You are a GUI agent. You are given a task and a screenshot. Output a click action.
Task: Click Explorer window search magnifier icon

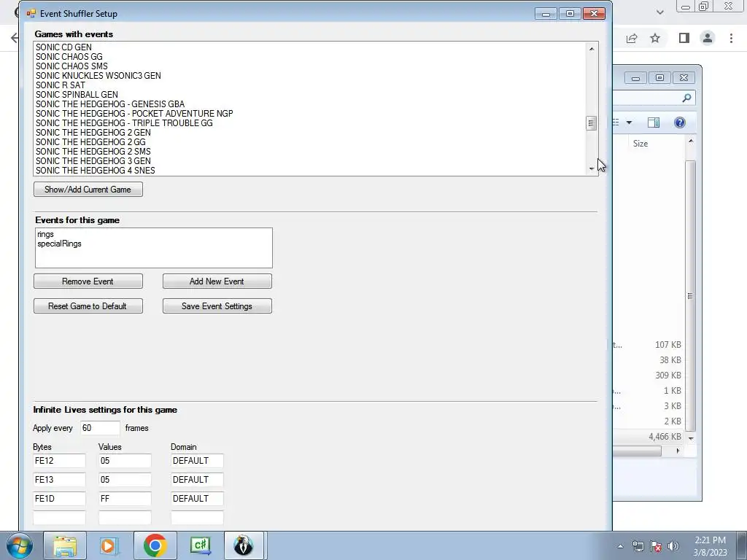pos(686,98)
